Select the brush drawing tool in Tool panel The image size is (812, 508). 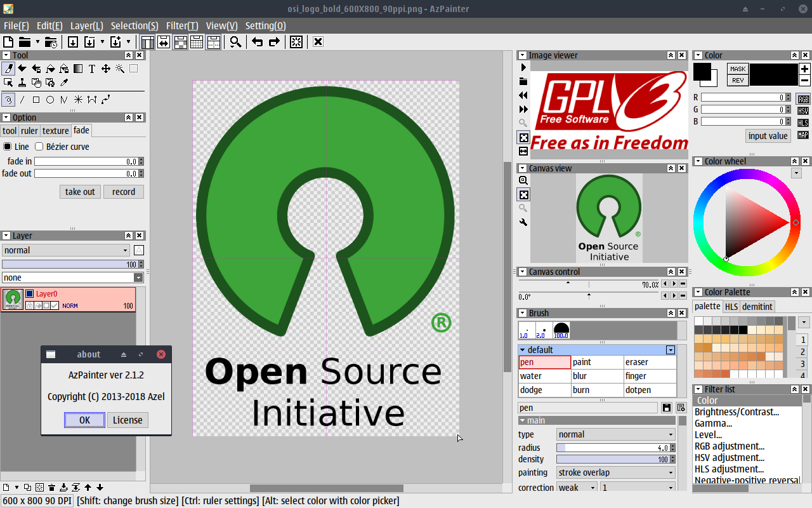pos(8,69)
